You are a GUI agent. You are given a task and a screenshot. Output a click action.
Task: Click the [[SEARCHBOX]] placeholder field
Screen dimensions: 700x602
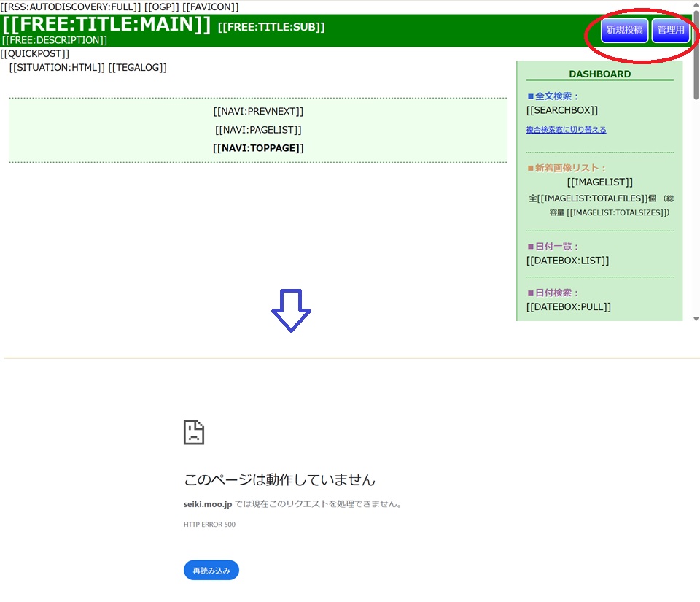[x=561, y=110]
